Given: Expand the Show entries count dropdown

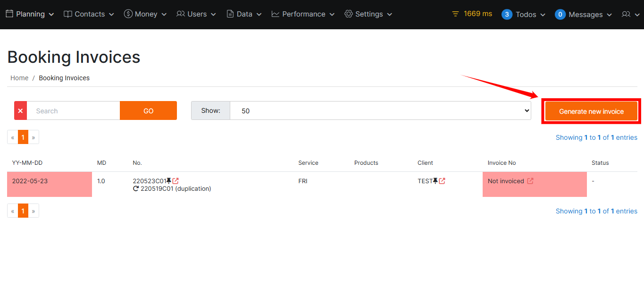Looking at the screenshot, I should coord(380,111).
